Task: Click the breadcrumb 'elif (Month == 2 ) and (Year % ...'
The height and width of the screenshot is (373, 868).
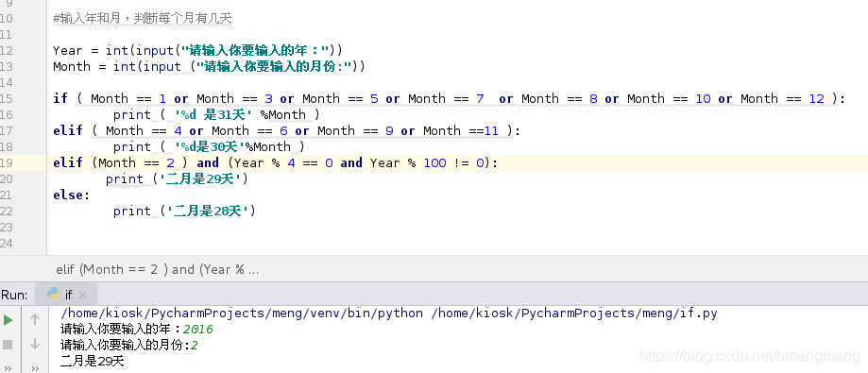Action: [x=157, y=269]
